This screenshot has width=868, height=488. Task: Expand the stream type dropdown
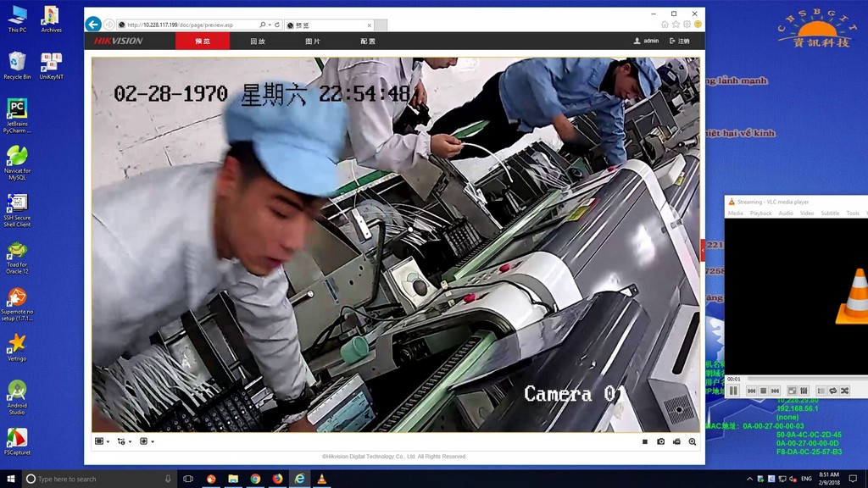[125, 441]
